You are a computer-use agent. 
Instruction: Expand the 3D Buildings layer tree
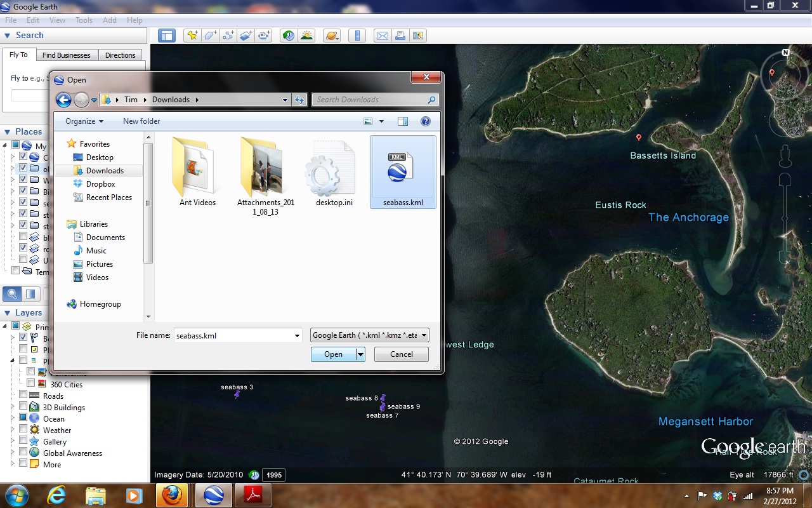pyautogui.click(x=13, y=407)
